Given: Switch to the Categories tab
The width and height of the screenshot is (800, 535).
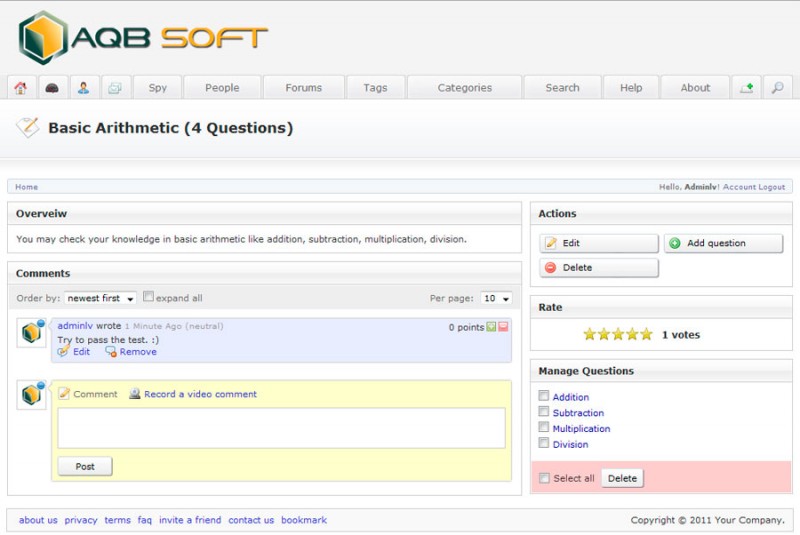Looking at the screenshot, I should click(464, 88).
